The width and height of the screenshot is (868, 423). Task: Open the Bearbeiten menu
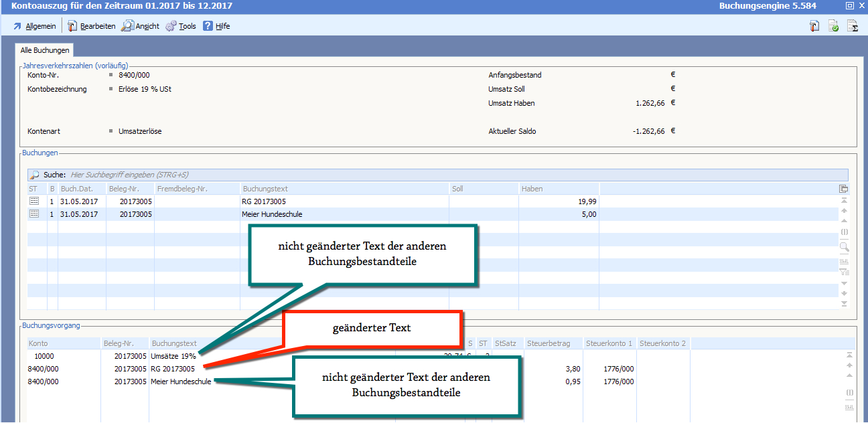(x=91, y=26)
